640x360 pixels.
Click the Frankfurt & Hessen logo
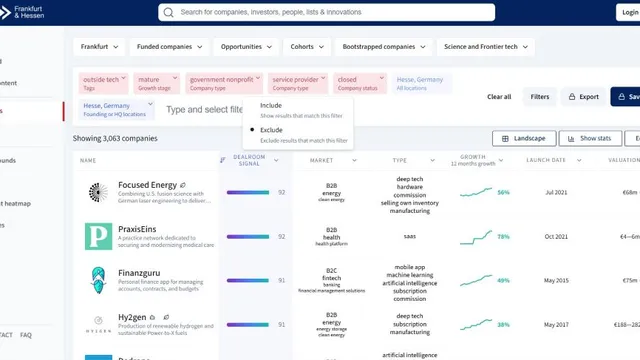tap(22, 12)
